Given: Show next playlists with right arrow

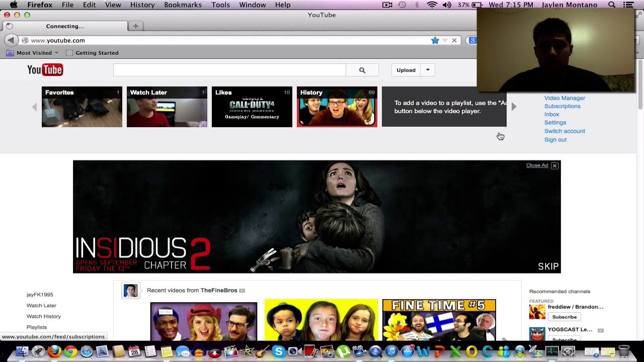Looking at the screenshot, I should [x=514, y=107].
